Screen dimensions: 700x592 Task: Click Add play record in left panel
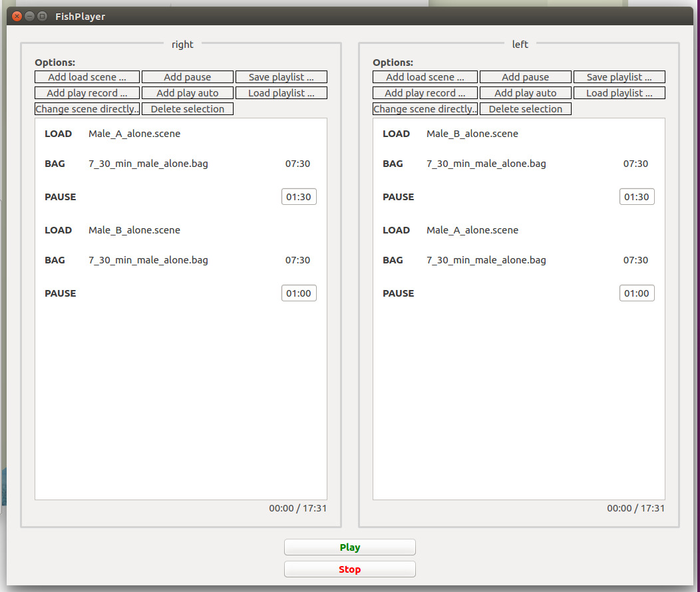pos(425,93)
